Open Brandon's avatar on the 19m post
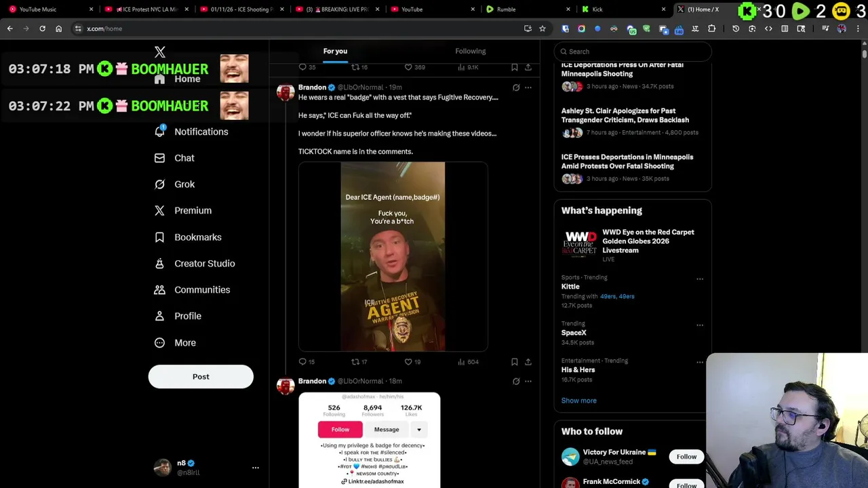 click(x=285, y=93)
